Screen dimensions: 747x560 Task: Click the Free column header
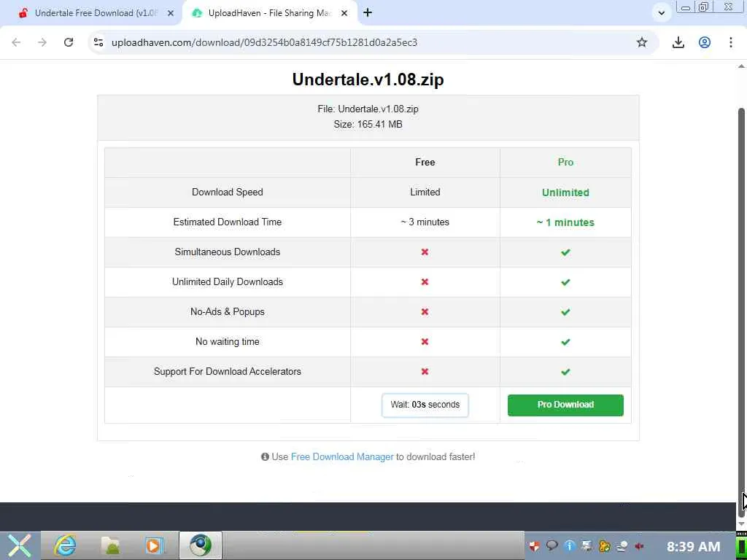click(425, 163)
